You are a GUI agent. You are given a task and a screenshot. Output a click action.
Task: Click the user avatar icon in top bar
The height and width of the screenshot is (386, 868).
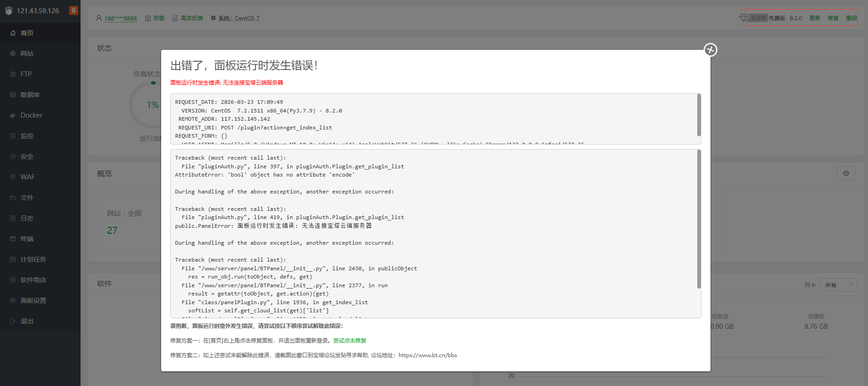point(99,18)
